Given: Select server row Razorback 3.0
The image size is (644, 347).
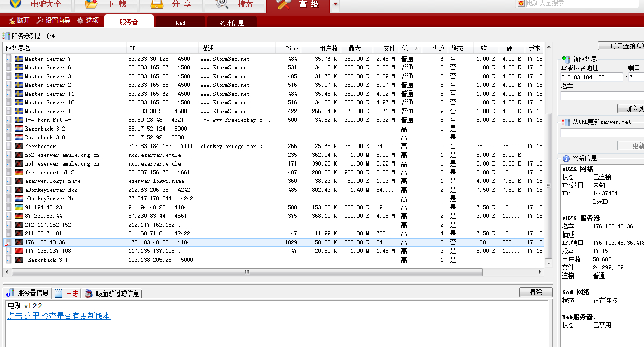Looking at the screenshot, I should click(274, 137).
